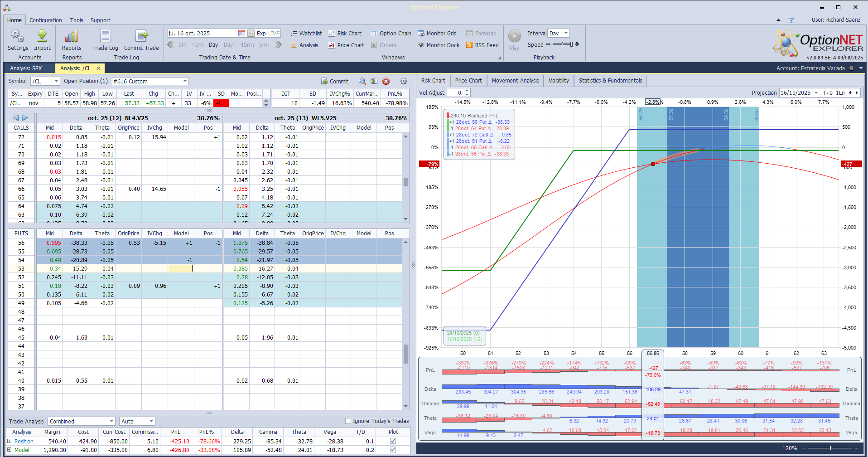Click the help question mark icon
Image resolution: width=868 pixels, height=457 pixels.
(x=791, y=20)
